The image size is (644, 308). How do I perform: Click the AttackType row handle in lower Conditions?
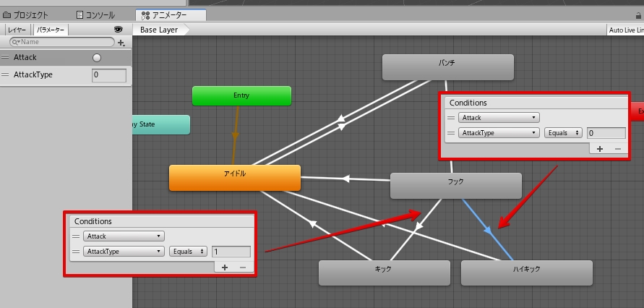(x=76, y=252)
